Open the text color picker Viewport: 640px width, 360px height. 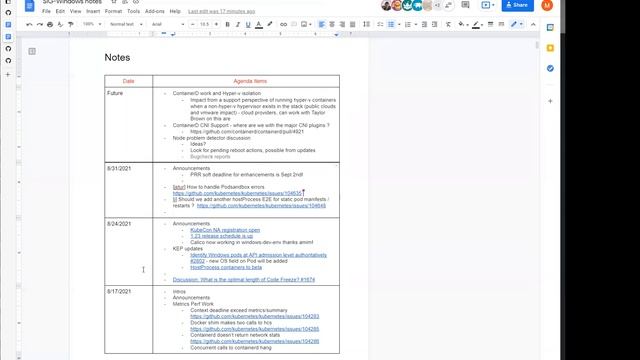click(x=259, y=24)
